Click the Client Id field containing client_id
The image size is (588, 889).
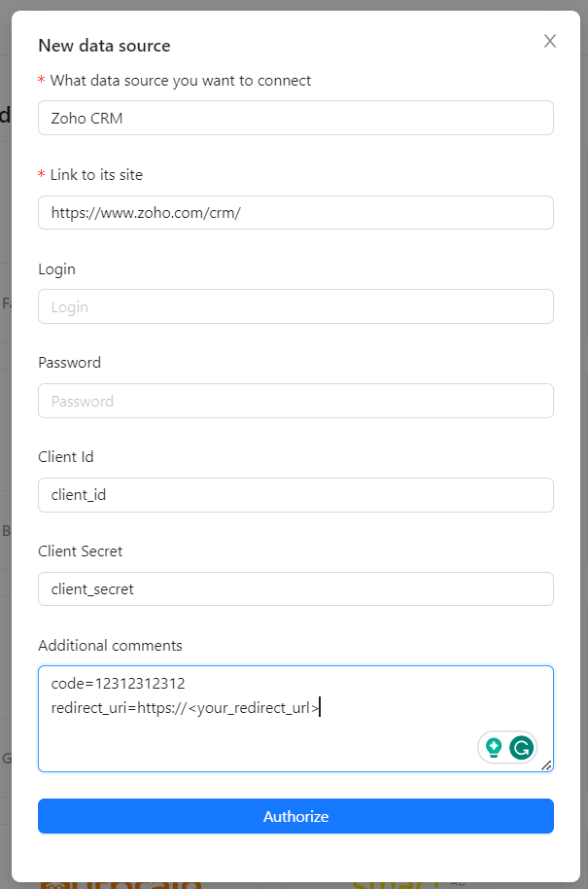coord(295,495)
